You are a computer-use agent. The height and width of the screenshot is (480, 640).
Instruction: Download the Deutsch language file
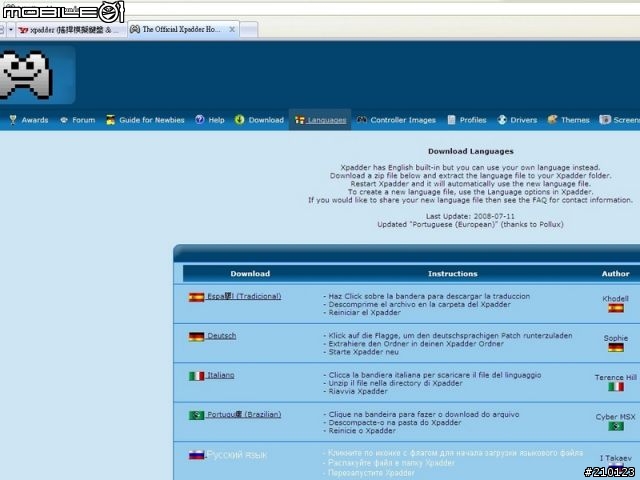click(222, 336)
